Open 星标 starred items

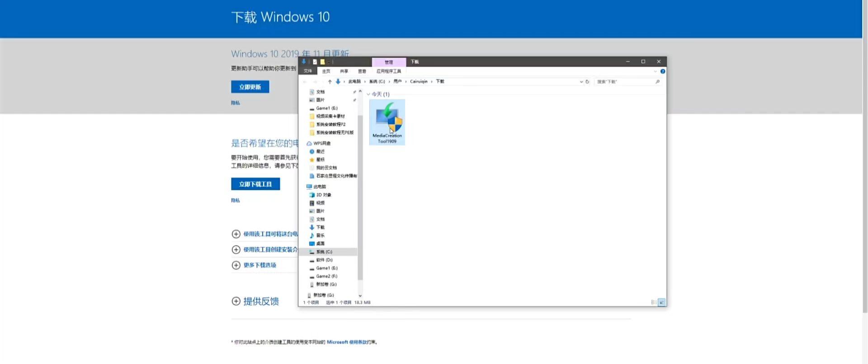pos(320,159)
